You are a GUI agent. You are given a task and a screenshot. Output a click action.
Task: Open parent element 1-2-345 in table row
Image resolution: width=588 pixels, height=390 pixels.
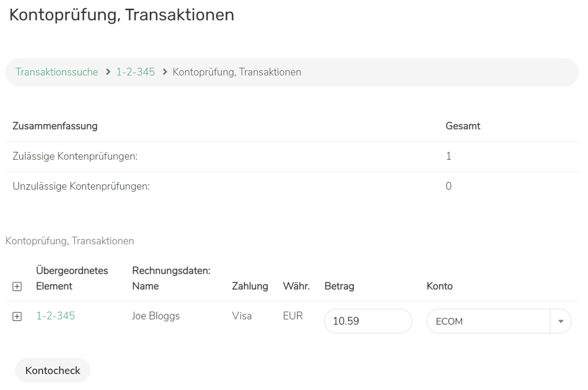[55, 316]
